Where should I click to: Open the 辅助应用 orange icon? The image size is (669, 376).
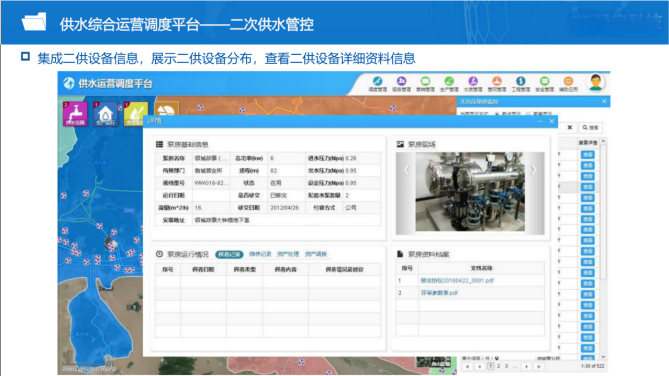(568, 84)
